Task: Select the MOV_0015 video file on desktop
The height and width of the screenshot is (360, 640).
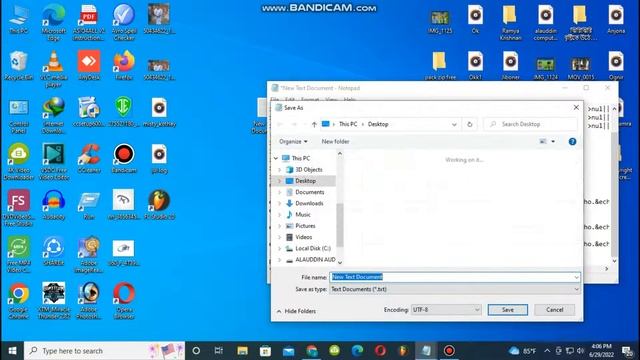Action: pos(580,67)
